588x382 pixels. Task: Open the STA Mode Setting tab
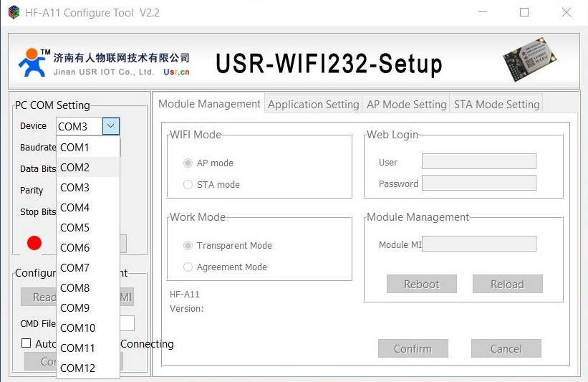[x=496, y=105]
